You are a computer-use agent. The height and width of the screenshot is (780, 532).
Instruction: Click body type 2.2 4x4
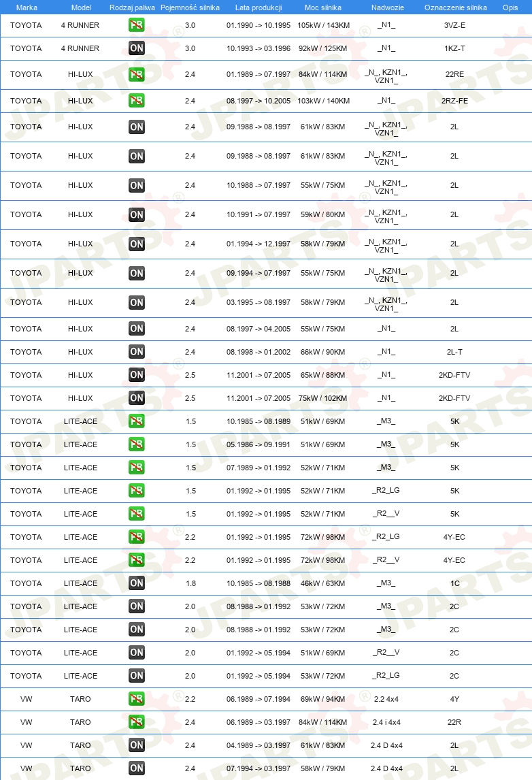click(x=386, y=700)
